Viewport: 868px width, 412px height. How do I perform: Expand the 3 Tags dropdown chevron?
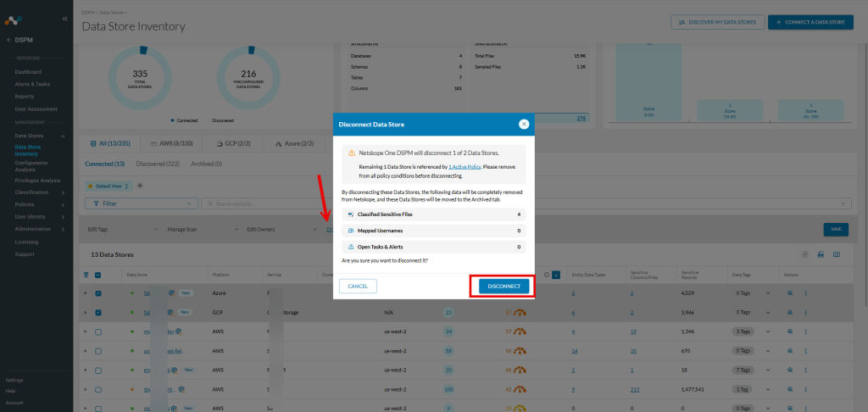pyautogui.click(x=768, y=331)
